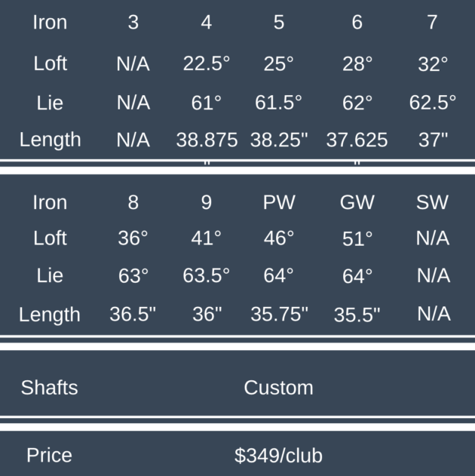Click the 7 iron lie value 62.5°
Viewport: 475px width, 476px height.
pos(432,103)
